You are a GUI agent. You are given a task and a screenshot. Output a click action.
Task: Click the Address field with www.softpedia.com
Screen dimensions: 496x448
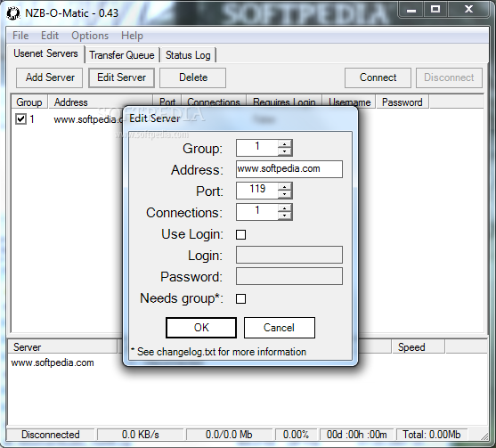(x=289, y=169)
